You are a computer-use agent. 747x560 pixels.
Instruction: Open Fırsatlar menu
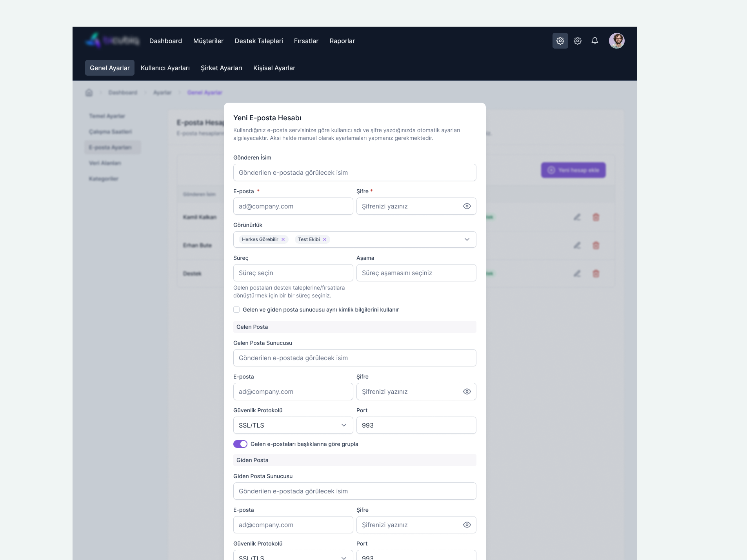pos(306,41)
